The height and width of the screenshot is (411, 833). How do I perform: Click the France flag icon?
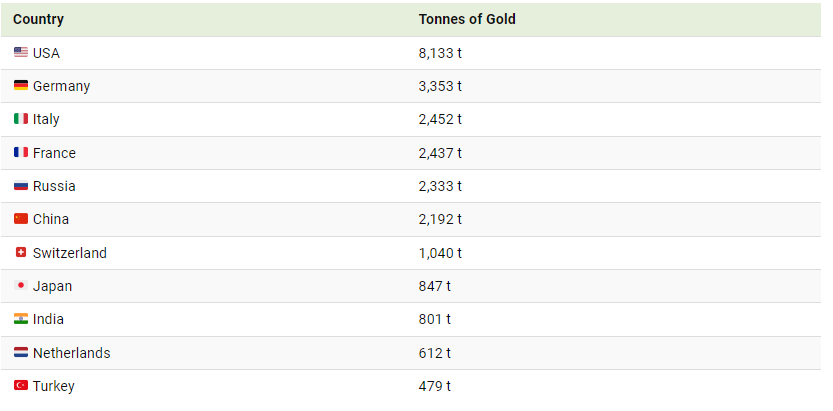coord(21,152)
